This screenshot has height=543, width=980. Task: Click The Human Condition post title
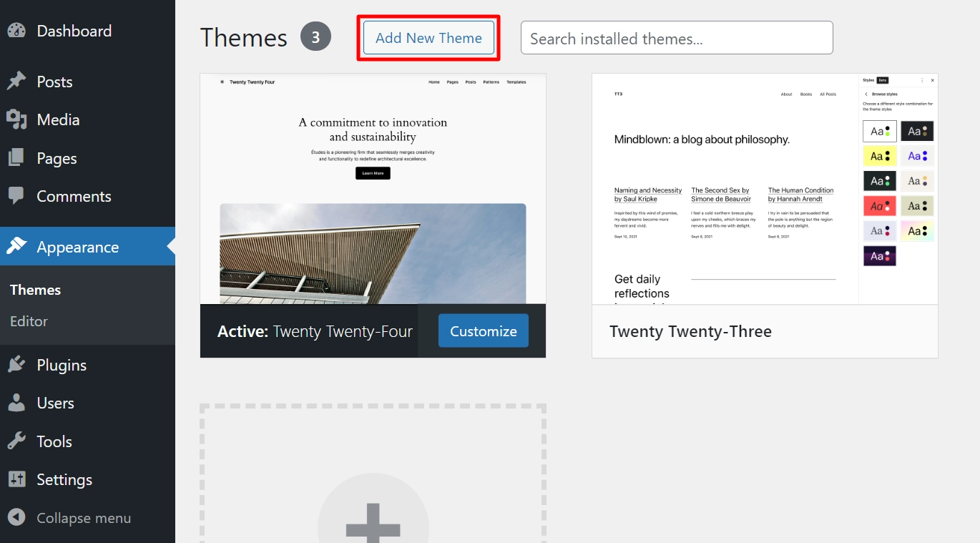800,195
